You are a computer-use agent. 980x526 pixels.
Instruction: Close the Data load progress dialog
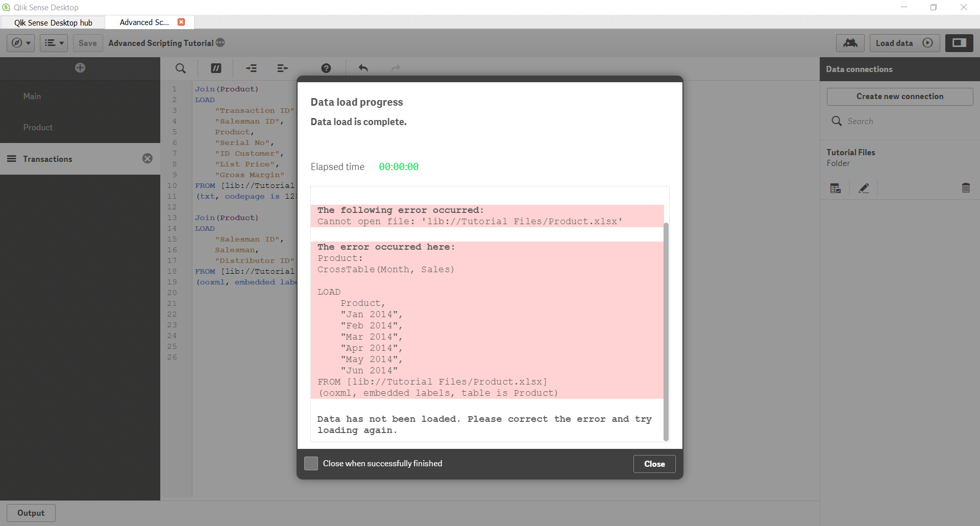click(654, 464)
